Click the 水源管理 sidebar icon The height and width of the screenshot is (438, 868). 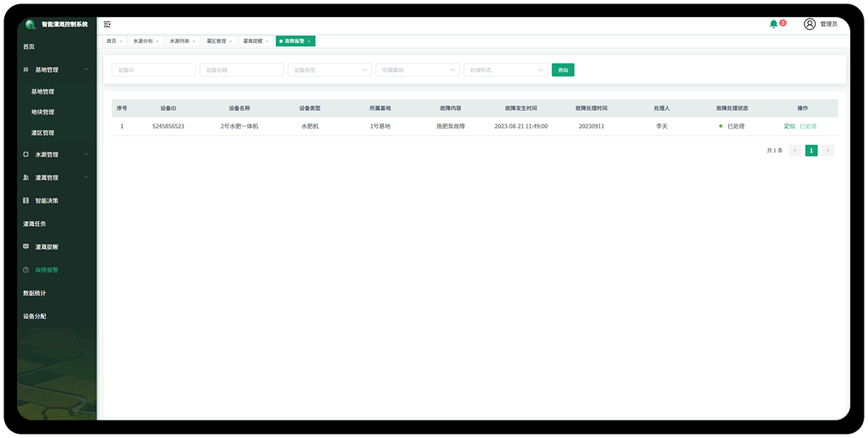(26, 154)
